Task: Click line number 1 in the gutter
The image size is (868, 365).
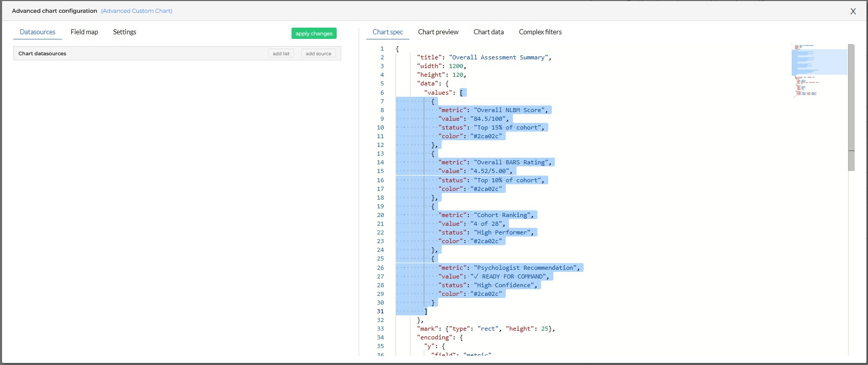Action: click(x=382, y=49)
